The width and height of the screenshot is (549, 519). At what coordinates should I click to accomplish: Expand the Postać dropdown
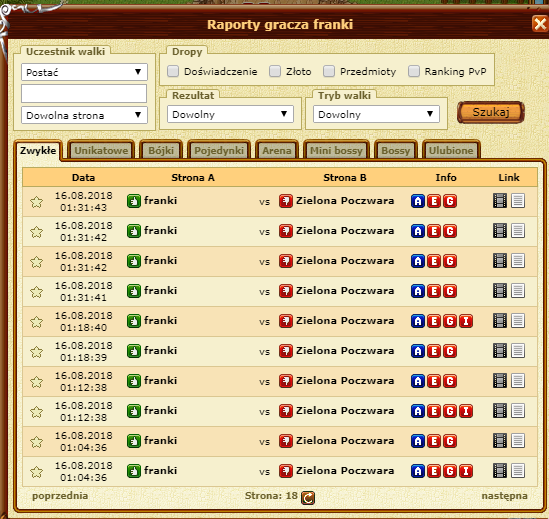click(x=84, y=72)
